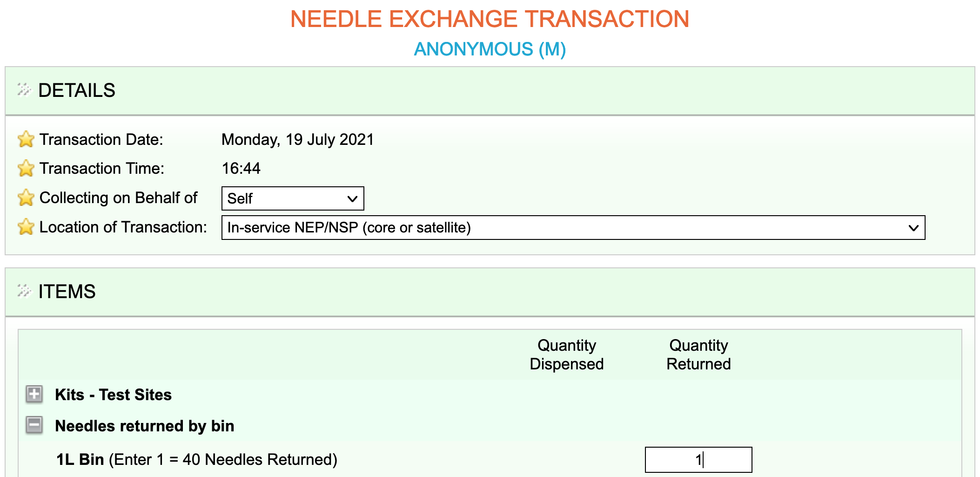This screenshot has width=980, height=477.
Task: Click the DETAILS section title
Action: pos(77,90)
